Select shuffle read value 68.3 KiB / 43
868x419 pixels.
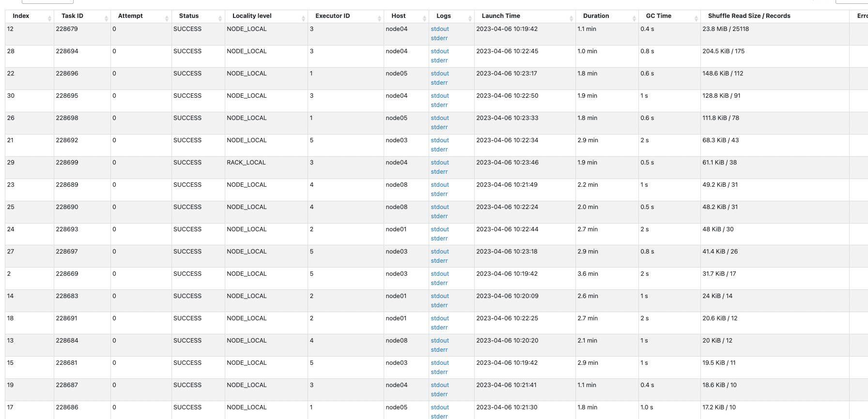(x=720, y=140)
